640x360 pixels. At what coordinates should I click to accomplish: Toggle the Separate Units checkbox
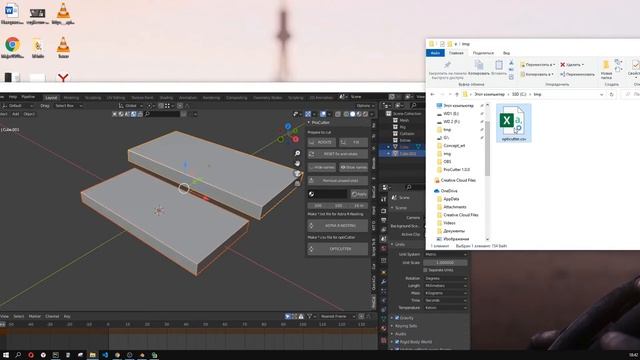tap(425, 270)
